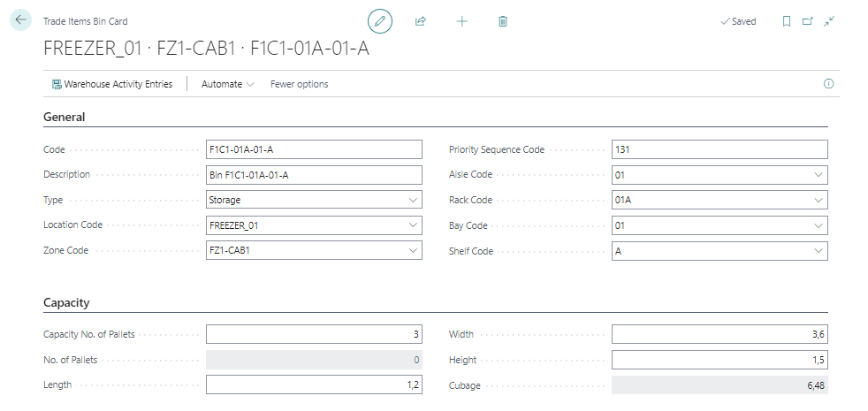The height and width of the screenshot is (411, 868).
Task: Open Warehouse Activity Entries
Action: click(111, 84)
